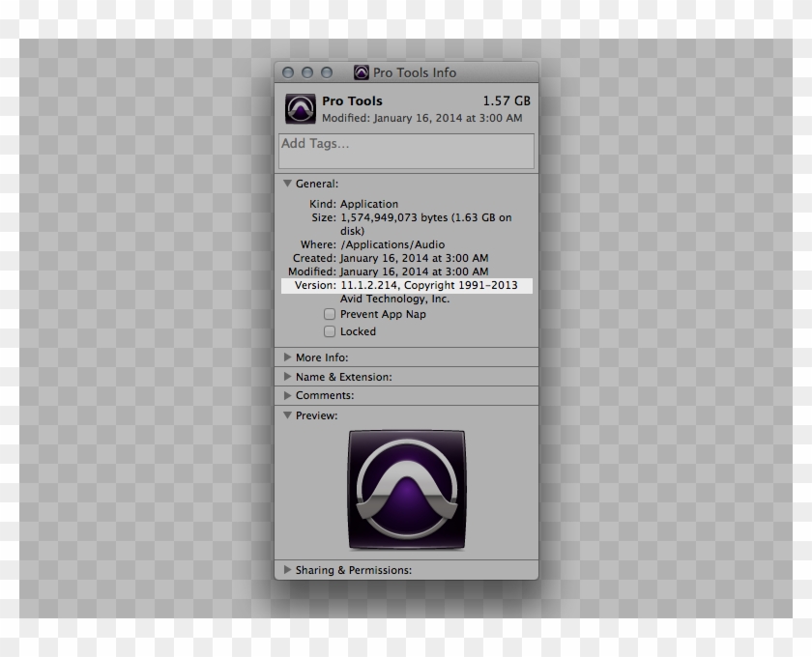Click the Size value 1,574,949,073 bytes
Screen dimensions: 812x657
click(x=393, y=217)
